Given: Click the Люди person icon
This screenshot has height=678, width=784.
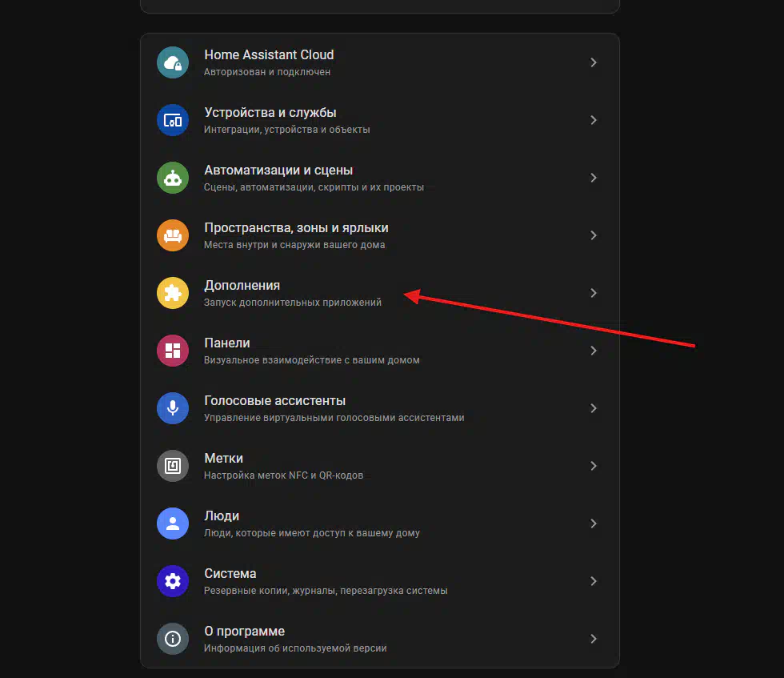Looking at the screenshot, I should [173, 524].
